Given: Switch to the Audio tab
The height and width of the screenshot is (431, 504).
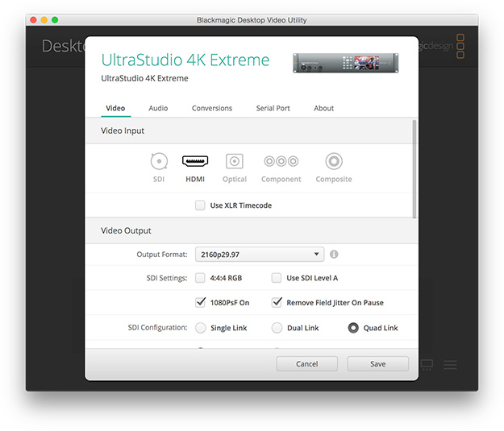Looking at the screenshot, I should click(x=158, y=108).
